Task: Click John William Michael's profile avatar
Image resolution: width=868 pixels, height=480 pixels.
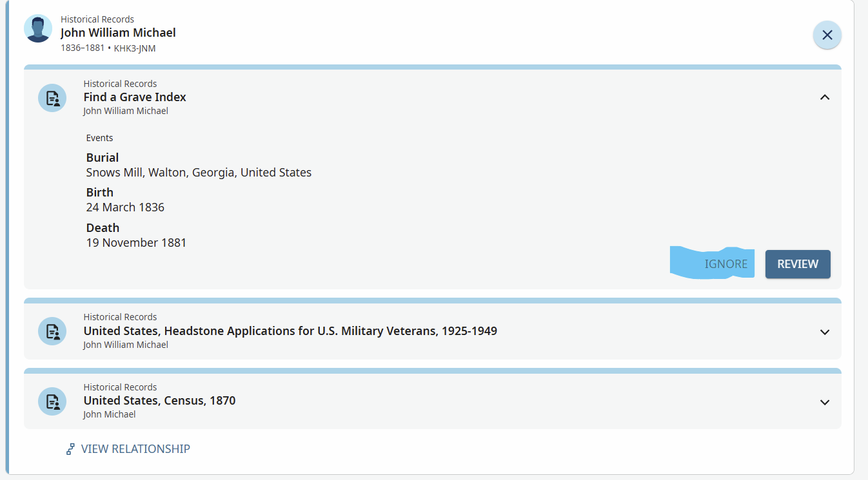Action: (x=38, y=28)
